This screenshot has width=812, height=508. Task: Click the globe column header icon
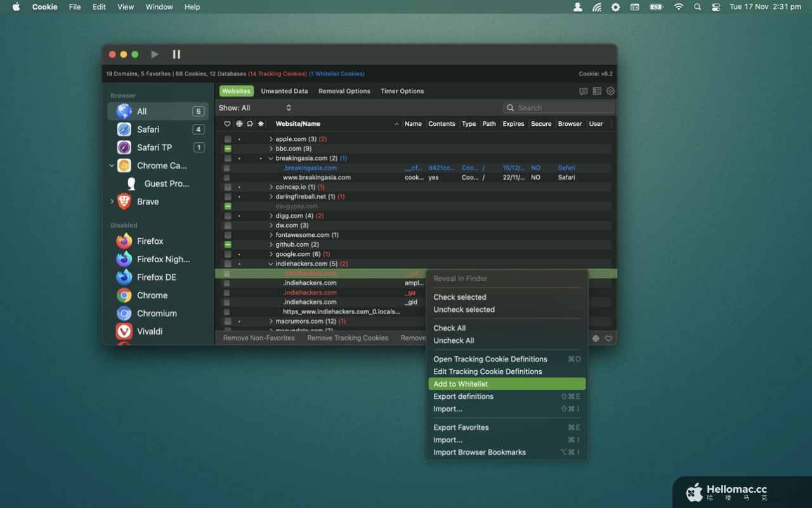pyautogui.click(x=239, y=124)
